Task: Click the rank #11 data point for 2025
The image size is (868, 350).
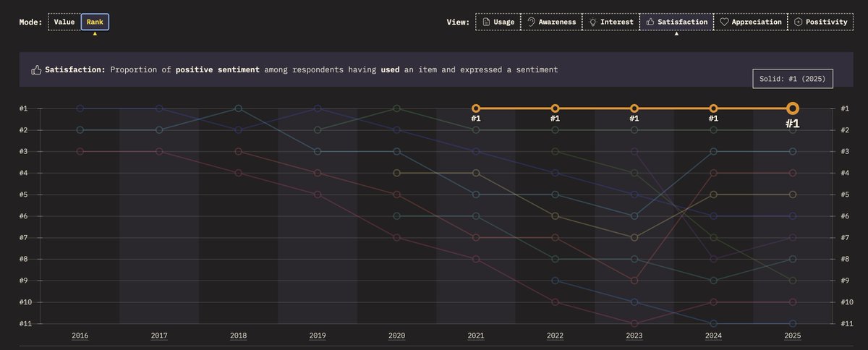Action: pyautogui.click(x=792, y=323)
